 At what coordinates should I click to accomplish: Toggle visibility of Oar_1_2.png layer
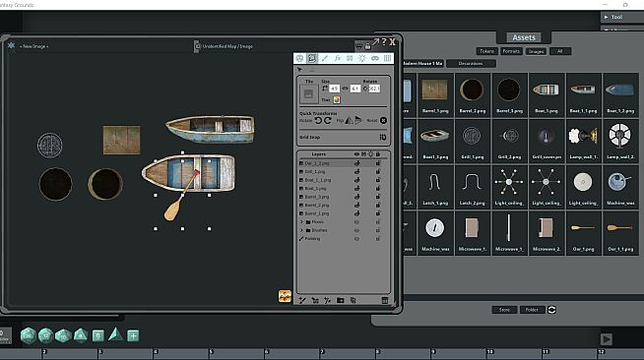pyautogui.click(x=356, y=163)
